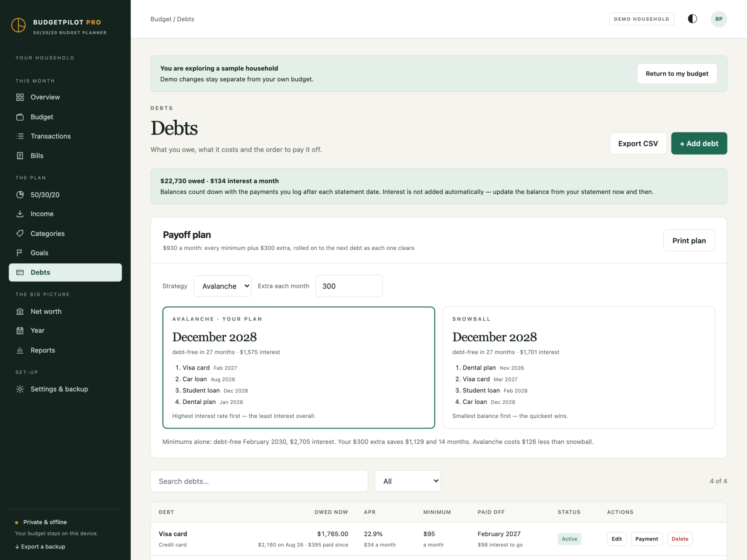Viewport: 747px width, 560px height.
Task: Open Net worth in sidebar
Action: (65, 311)
